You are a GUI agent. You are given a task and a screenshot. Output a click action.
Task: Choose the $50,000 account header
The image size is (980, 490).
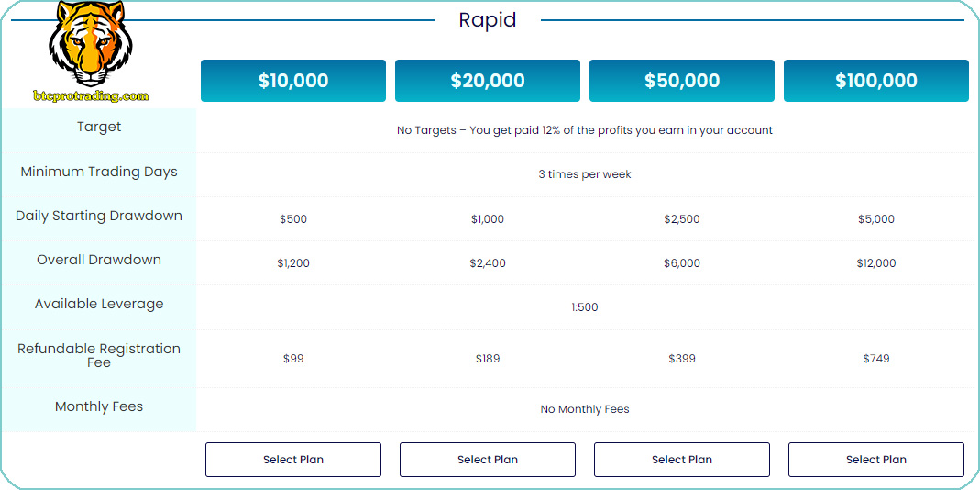click(x=682, y=81)
